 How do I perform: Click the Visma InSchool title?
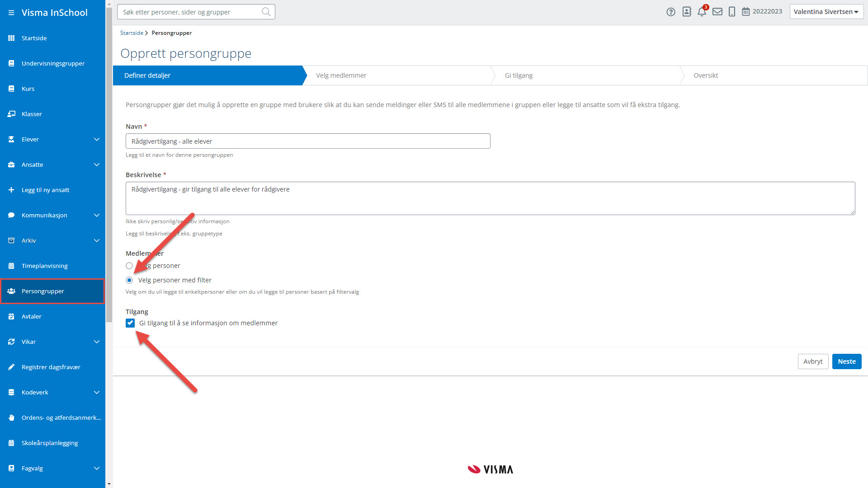point(55,13)
